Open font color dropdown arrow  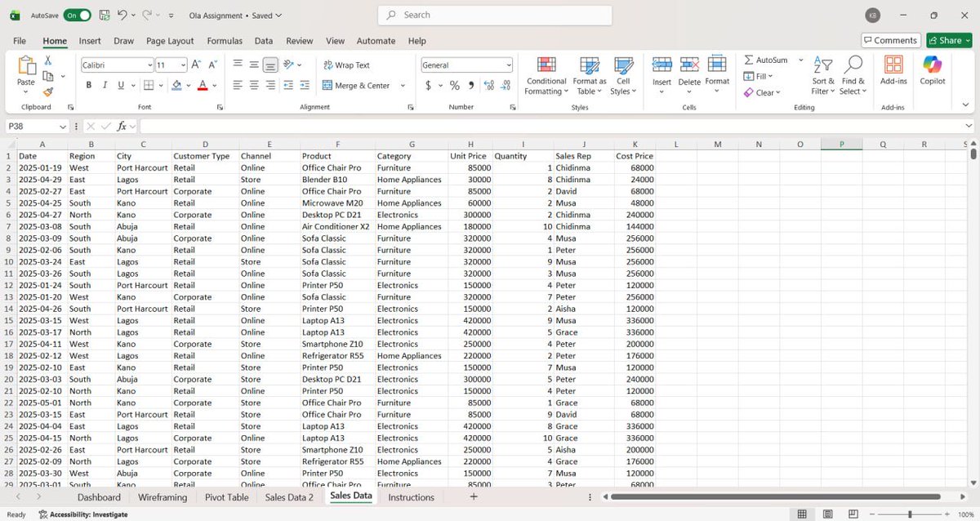(x=215, y=85)
